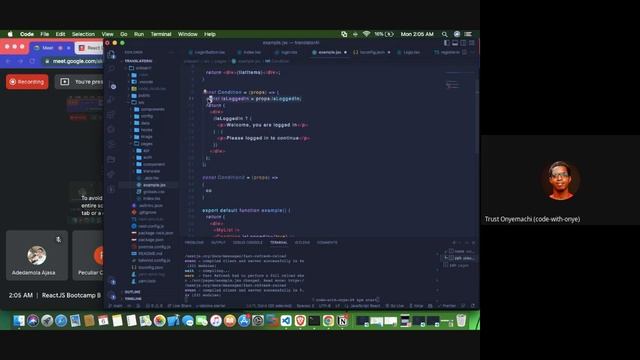Switch to the LoginButton editor tab

(207, 52)
